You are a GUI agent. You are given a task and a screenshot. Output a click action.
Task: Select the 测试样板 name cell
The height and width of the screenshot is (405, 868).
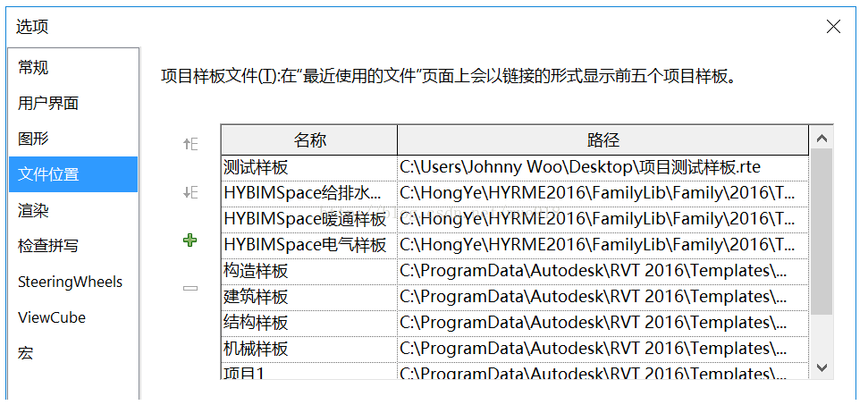coord(309,168)
